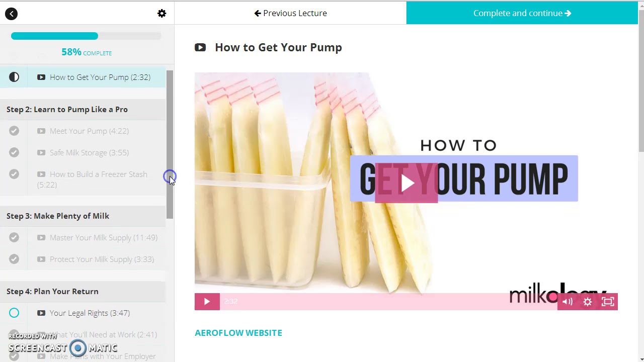Click Complete and continue button

coord(522,13)
